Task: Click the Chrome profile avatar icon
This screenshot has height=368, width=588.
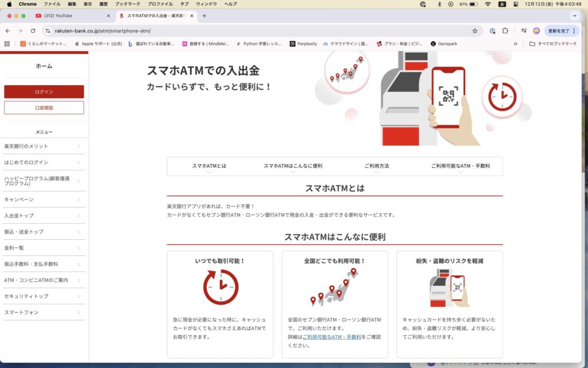Action: coord(536,30)
